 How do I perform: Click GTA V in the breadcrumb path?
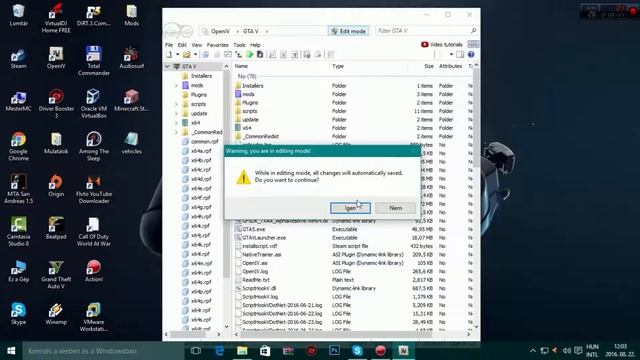[251, 31]
